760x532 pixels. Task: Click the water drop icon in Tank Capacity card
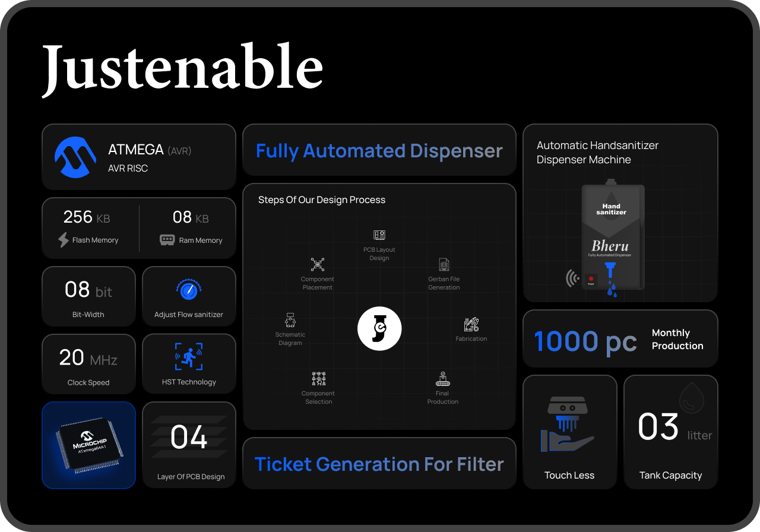(x=692, y=398)
